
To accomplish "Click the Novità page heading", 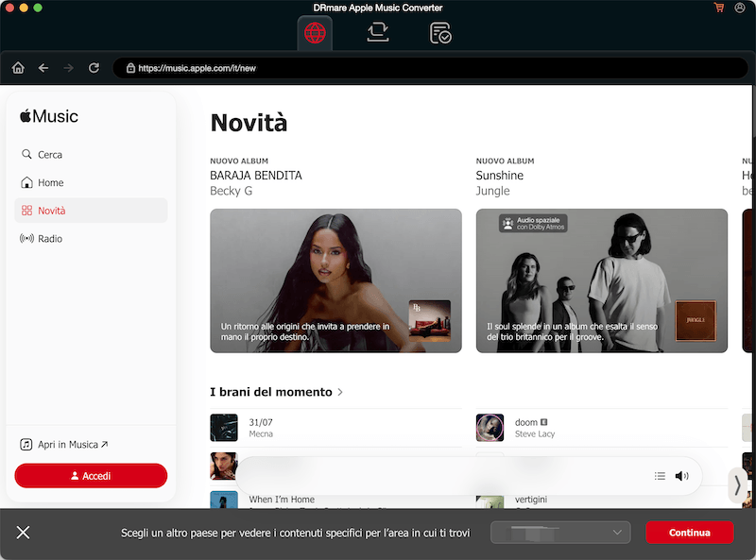I will [x=249, y=123].
